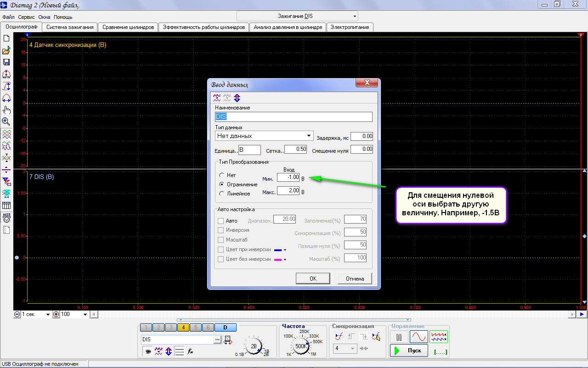Toggle channel visibility eye icon

pyautogui.click(x=148, y=351)
